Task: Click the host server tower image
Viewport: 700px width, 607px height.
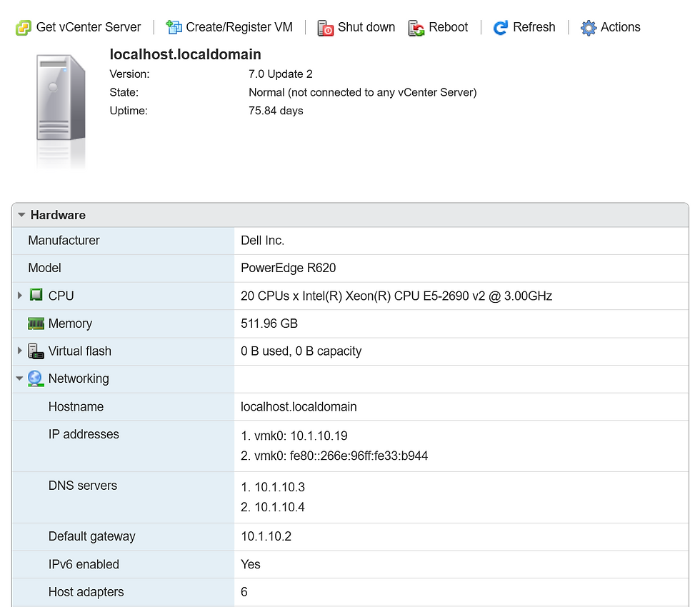Action: [61, 97]
